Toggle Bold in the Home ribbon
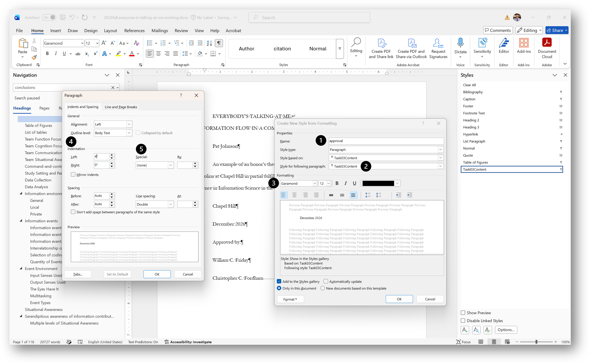 coord(47,54)
